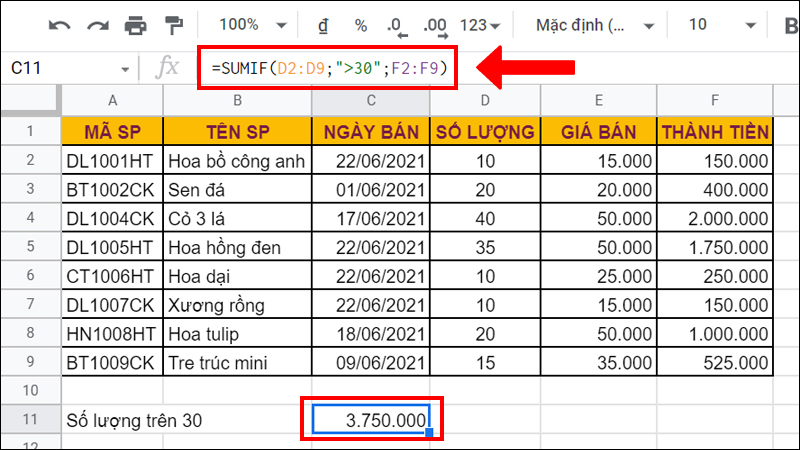Image resolution: width=800 pixels, height=450 pixels.
Task: Select cell Hoa hồng đen
Action: [x=237, y=247]
